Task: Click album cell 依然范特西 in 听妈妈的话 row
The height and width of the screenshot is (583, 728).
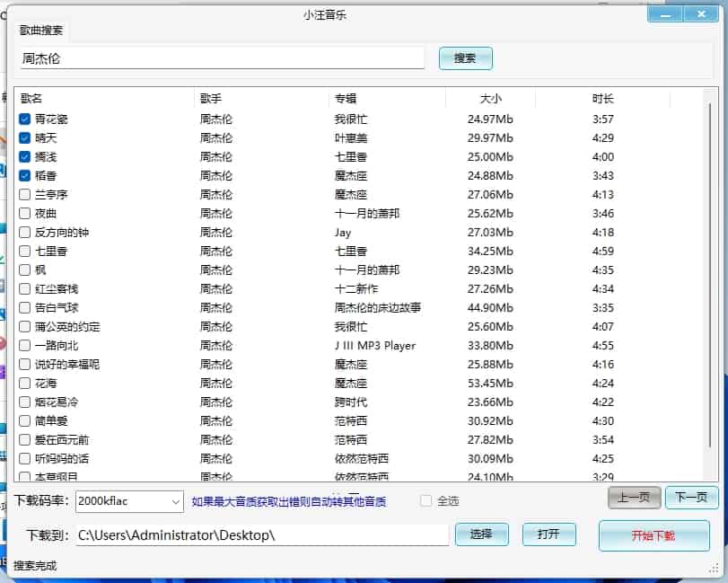Action: click(361, 458)
